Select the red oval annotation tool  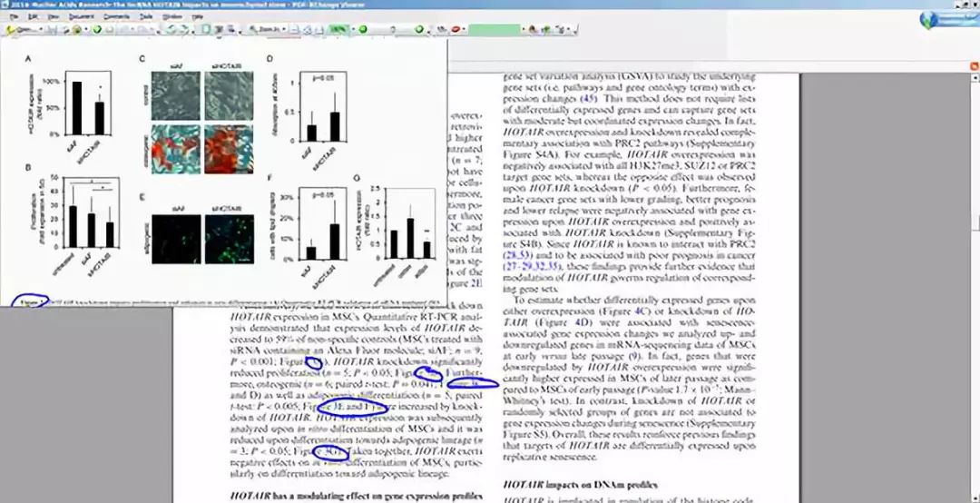coord(456,29)
